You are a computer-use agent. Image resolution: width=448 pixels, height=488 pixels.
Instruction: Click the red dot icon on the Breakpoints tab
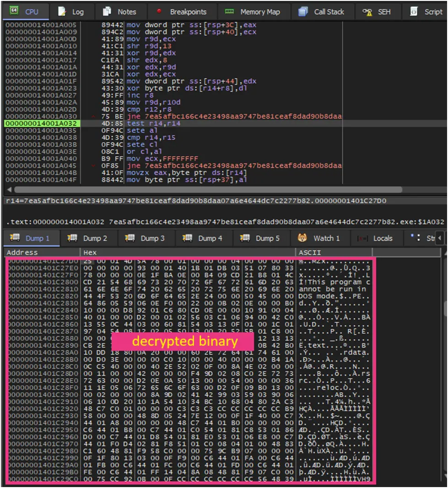pyautogui.click(x=160, y=11)
